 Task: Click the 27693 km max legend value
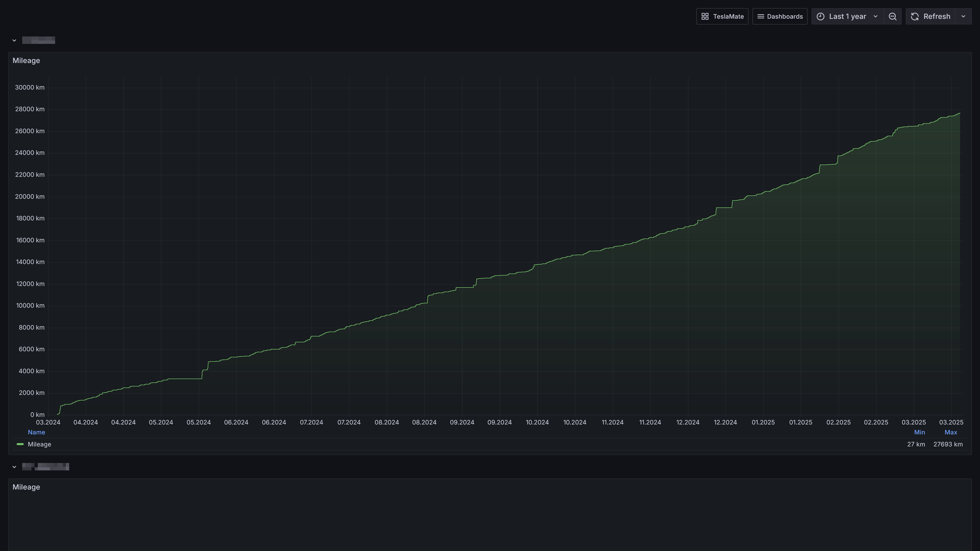tap(948, 444)
